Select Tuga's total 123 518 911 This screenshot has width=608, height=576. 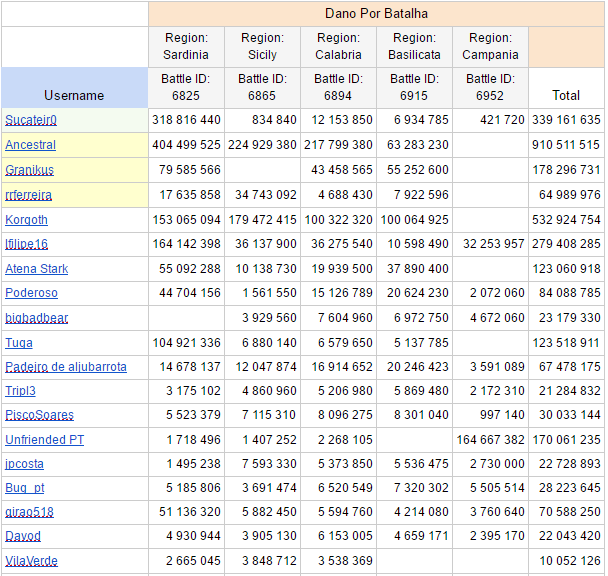566,343
